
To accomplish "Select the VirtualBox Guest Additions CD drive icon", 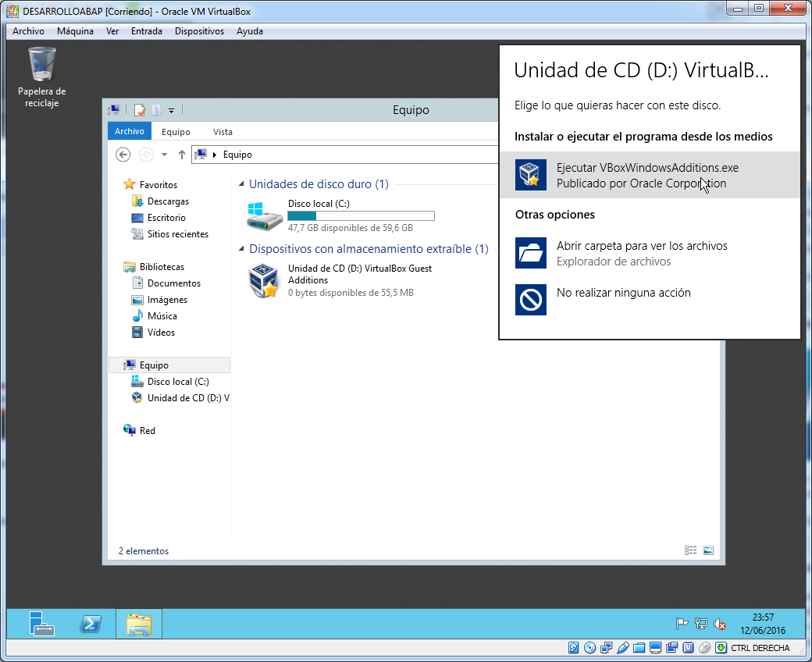I will (x=264, y=280).
